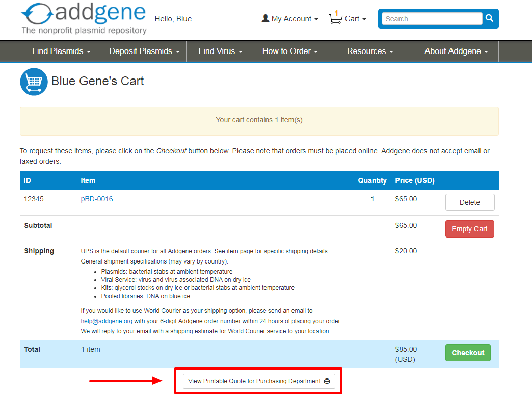Click the total price $85.00

coord(406,349)
